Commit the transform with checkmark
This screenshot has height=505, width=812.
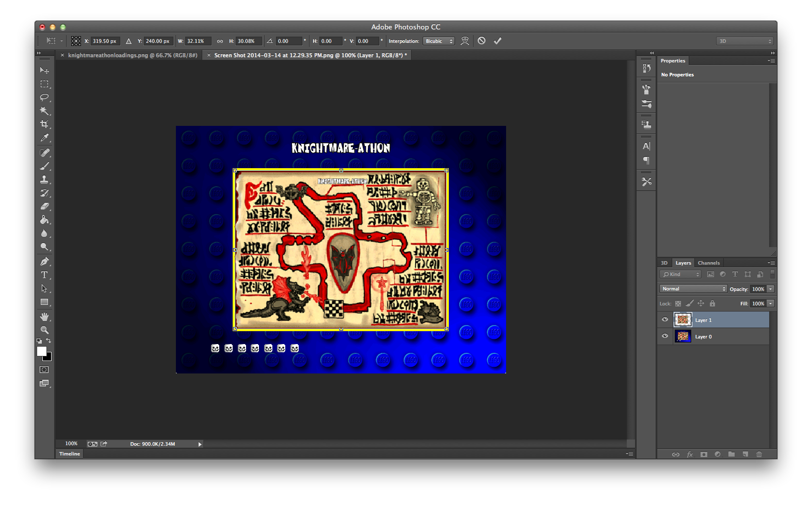coord(497,41)
